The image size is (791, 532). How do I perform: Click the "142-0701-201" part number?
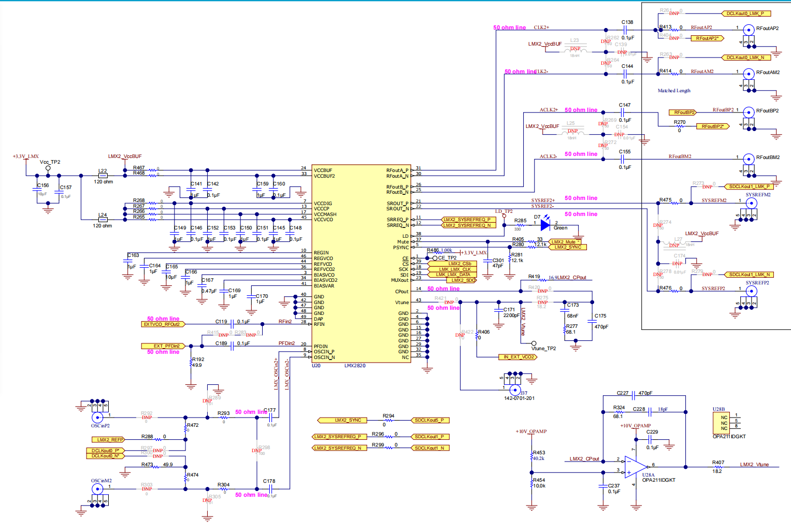coord(520,398)
